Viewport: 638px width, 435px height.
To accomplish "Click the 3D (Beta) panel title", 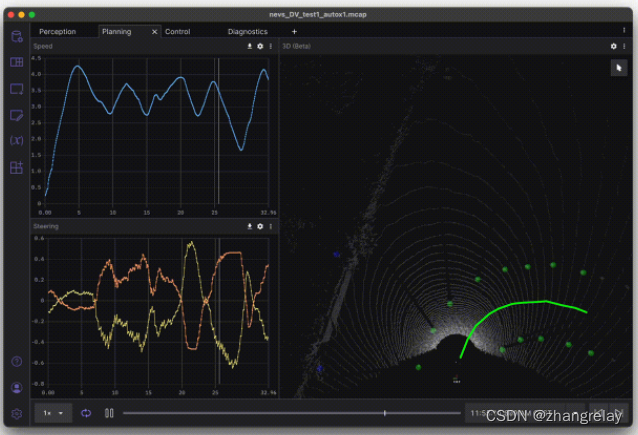I will click(x=296, y=46).
